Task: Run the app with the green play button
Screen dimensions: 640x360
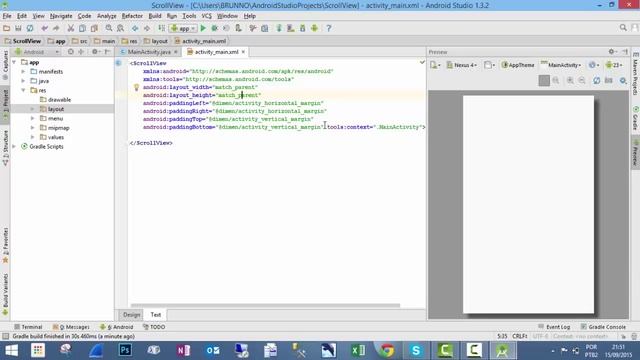Action: click(203, 28)
